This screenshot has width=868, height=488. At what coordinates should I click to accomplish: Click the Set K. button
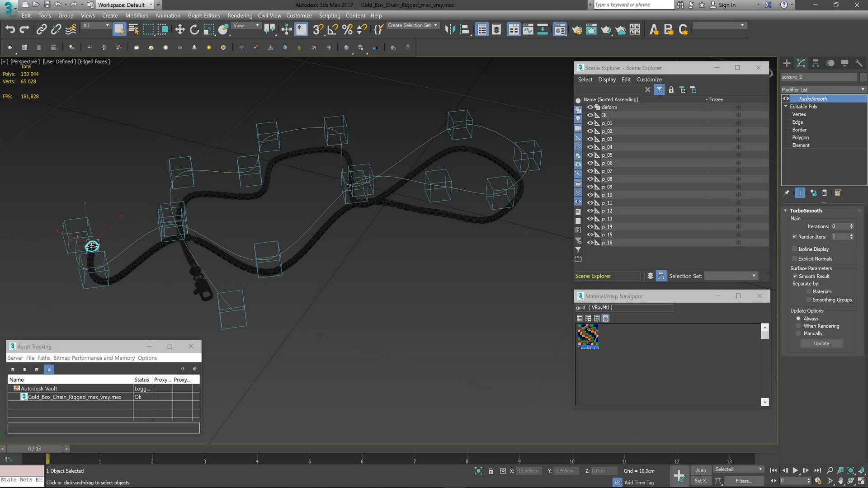[x=701, y=481]
